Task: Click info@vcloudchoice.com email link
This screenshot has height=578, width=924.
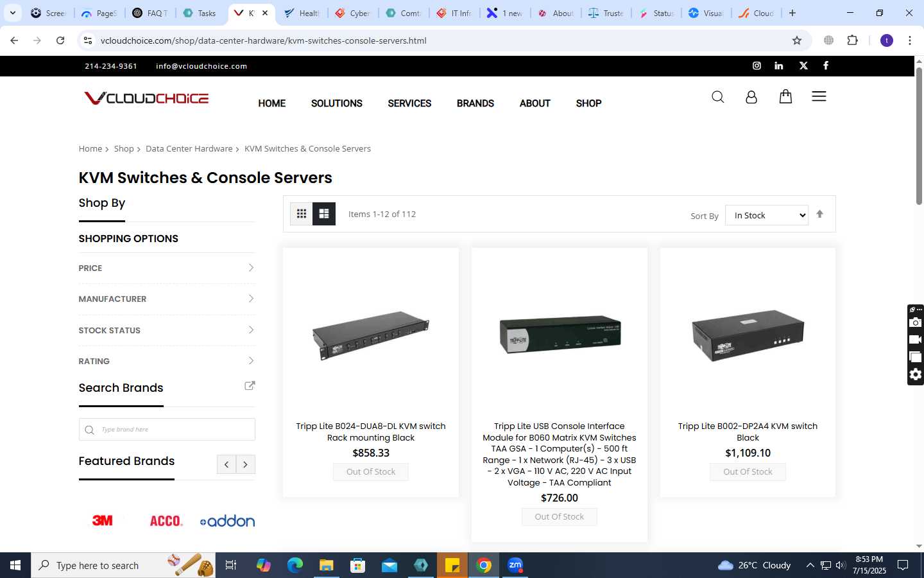Action: click(x=201, y=66)
